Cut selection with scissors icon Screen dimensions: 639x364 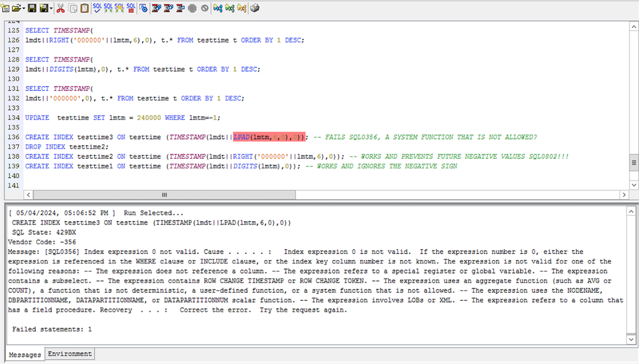[60, 8]
